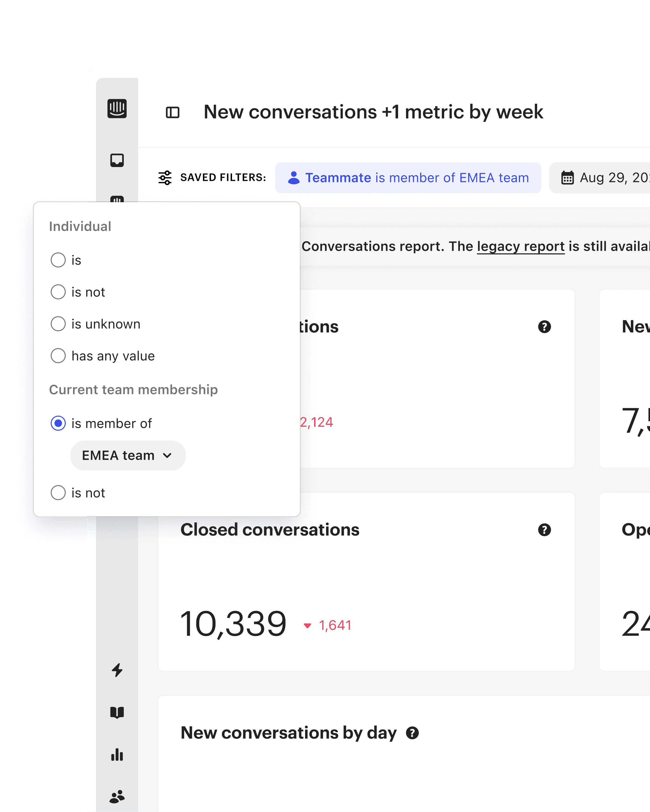Click the New conversations by day heading
Screen dimensions: 650x812
(x=289, y=733)
